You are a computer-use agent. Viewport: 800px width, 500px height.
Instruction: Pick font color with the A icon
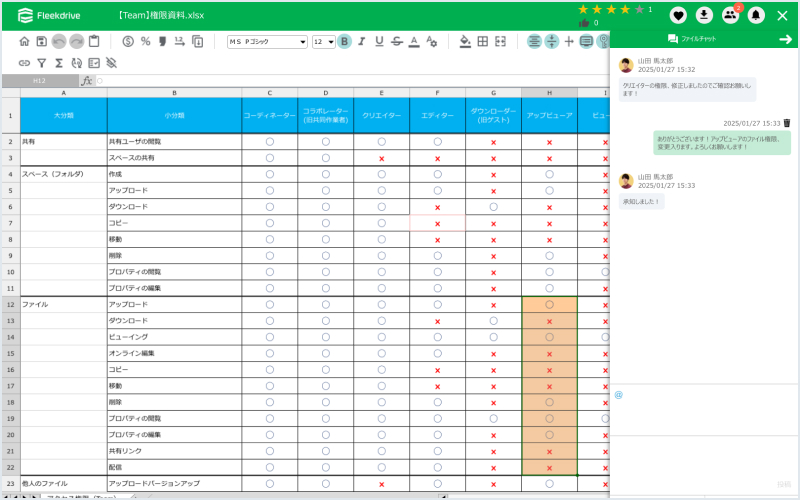pos(414,42)
